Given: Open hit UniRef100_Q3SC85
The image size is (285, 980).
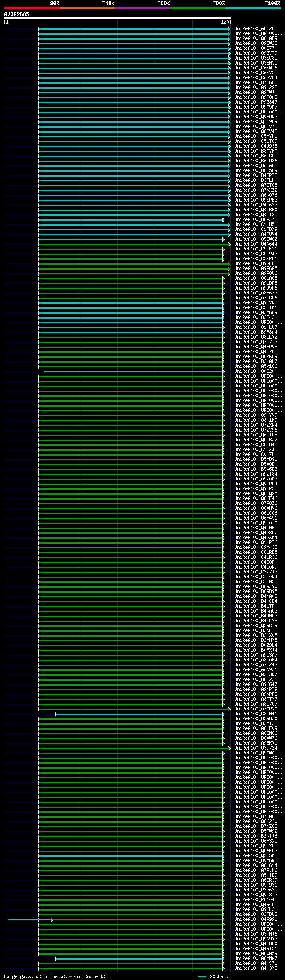Looking at the screenshot, I should [x=256, y=58].
